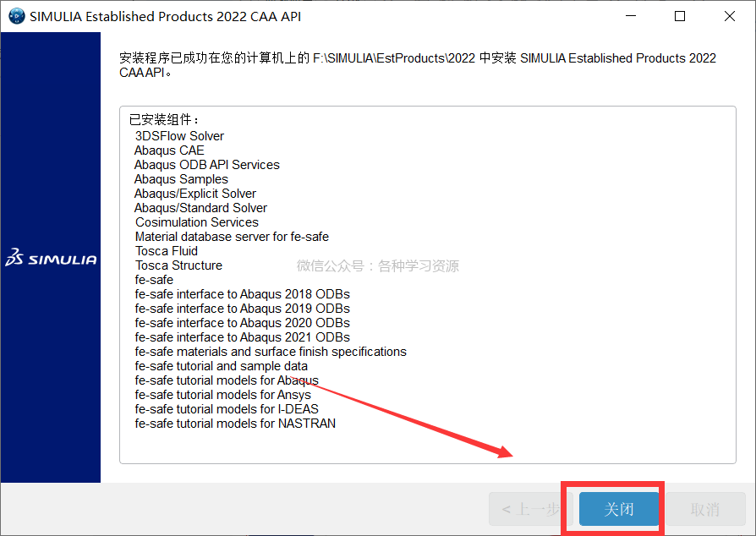Select 'Abaqus CAE' in component list
This screenshot has height=536, width=756.
coord(169,150)
